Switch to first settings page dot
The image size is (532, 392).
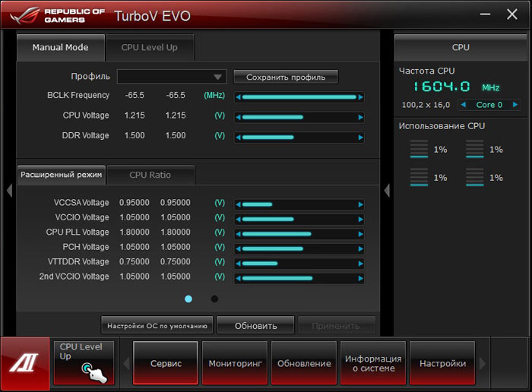click(x=188, y=299)
